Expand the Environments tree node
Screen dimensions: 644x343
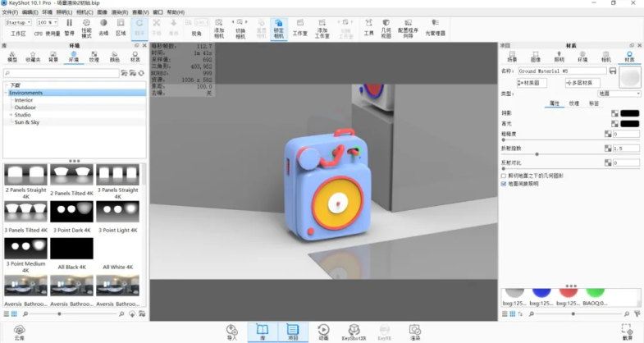[7, 93]
